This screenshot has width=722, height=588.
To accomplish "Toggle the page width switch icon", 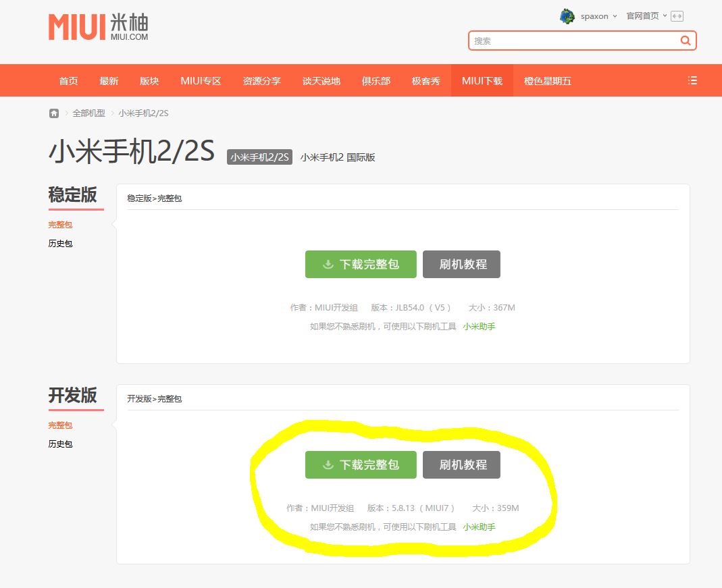I will pyautogui.click(x=677, y=16).
